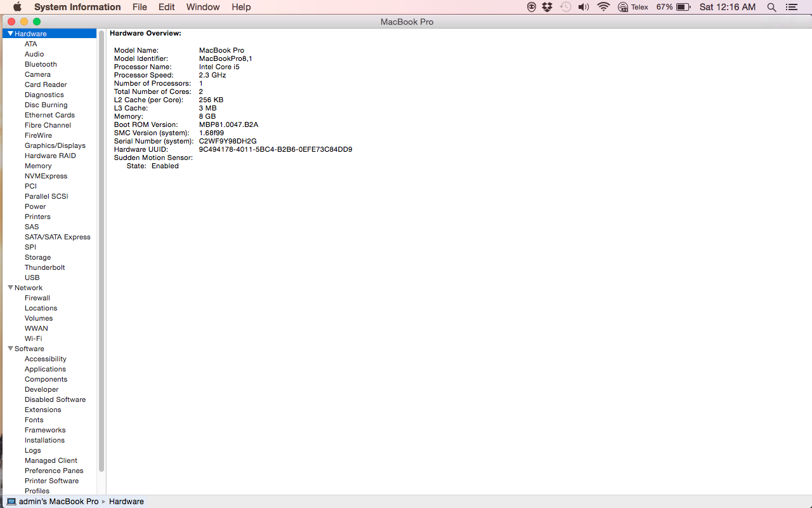Screen dimensions: 812x508
Task: Open the Wi-Fi status icon
Action: click(603, 7)
